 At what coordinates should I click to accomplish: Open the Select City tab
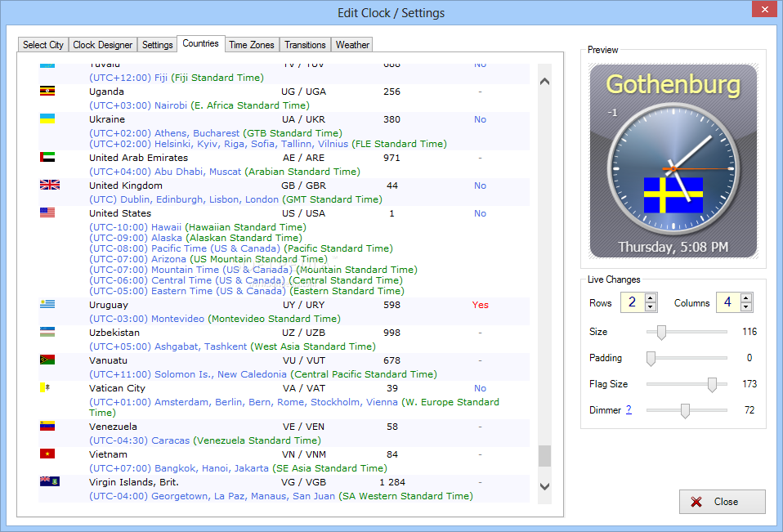[43, 45]
